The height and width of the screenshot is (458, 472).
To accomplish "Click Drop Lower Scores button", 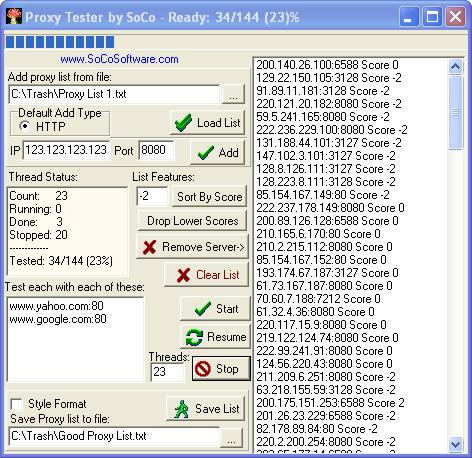I will tap(192, 221).
